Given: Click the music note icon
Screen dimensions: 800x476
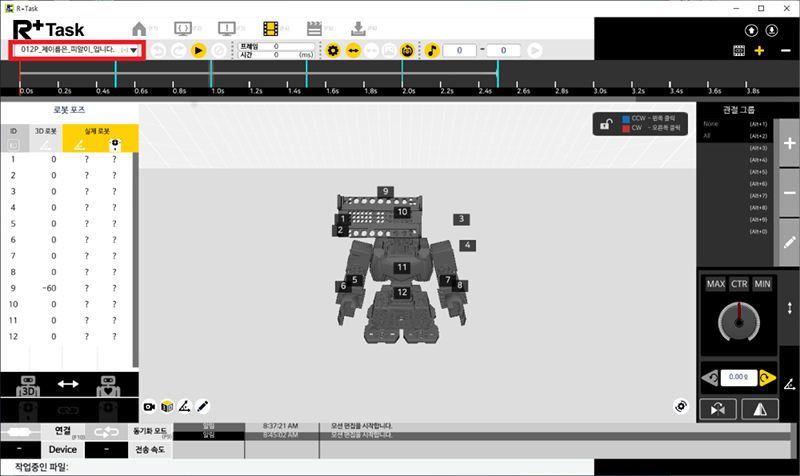Looking at the screenshot, I should coord(431,49).
